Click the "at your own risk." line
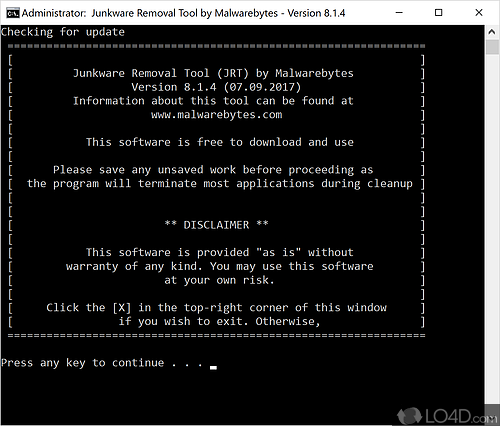Image resolution: width=500 pixels, height=426 pixels. pos(219,280)
